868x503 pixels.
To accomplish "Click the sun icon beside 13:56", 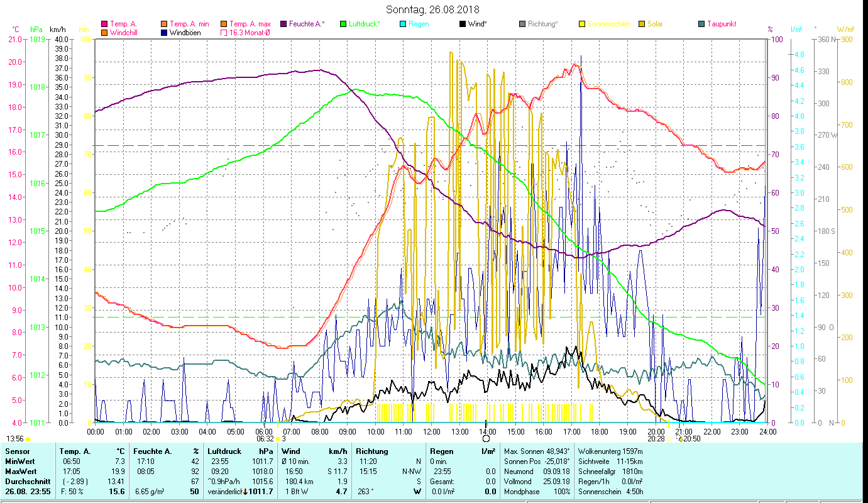I will [28, 439].
